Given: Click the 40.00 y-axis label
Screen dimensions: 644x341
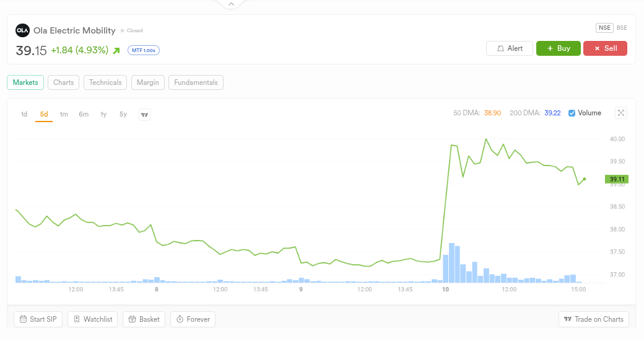Looking at the screenshot, I should tap(617, 139).
